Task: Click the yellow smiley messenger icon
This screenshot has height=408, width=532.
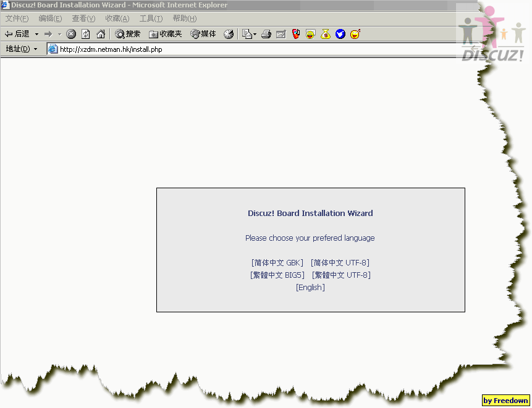Action: pos(310,34)
